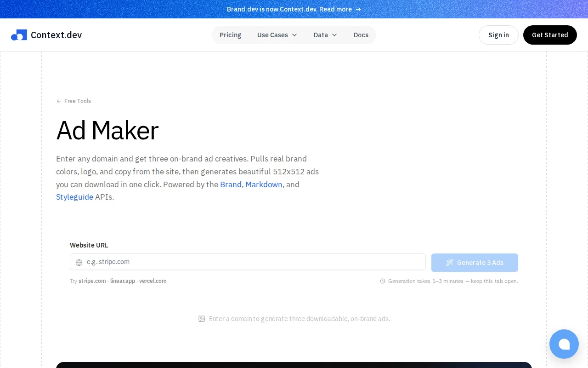588x368 pixels.
Task: Click the back arrow beside Free Tools
Action: tap(59, 101)
